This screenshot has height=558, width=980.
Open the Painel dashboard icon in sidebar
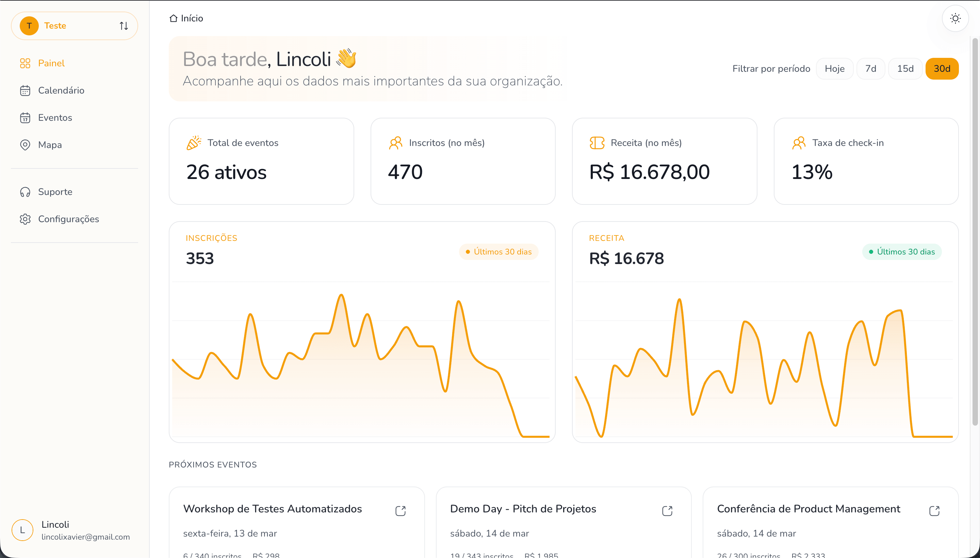[25, 63]
